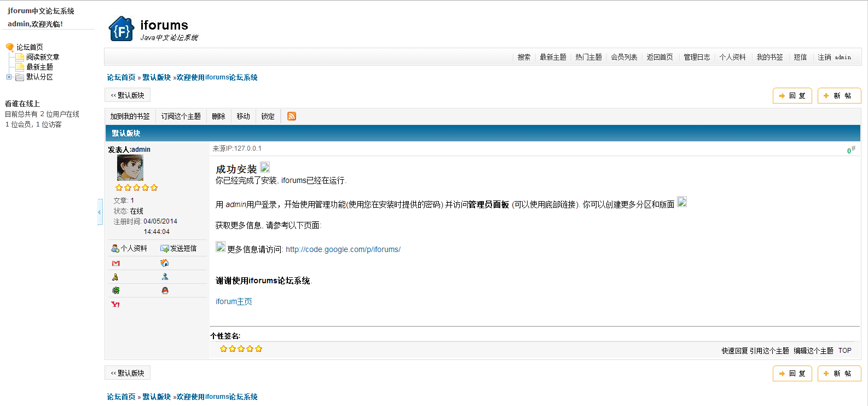Click 默认版块 blue header bar title
Viewport: 868px width, 406px height.
(x=126, y=133)
